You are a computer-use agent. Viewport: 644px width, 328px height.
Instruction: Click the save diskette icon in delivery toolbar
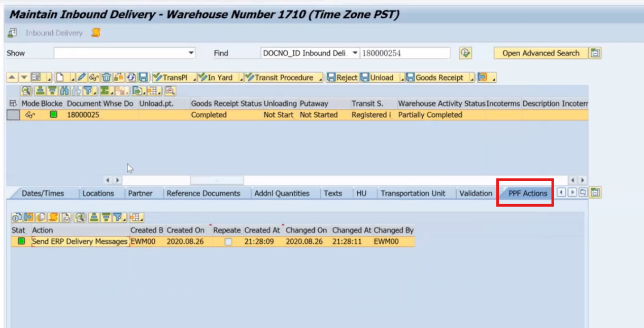tap(143, 78)
